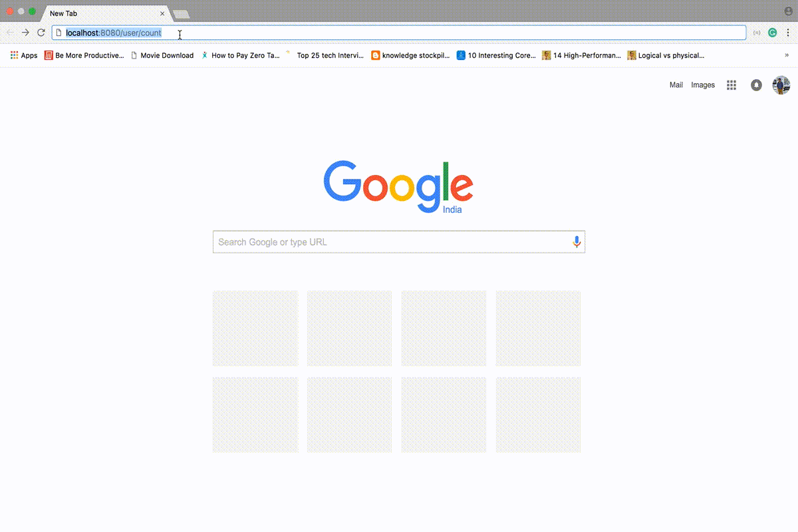Open the Google account avatar
The image size is (798, 532).
point(781,85)
